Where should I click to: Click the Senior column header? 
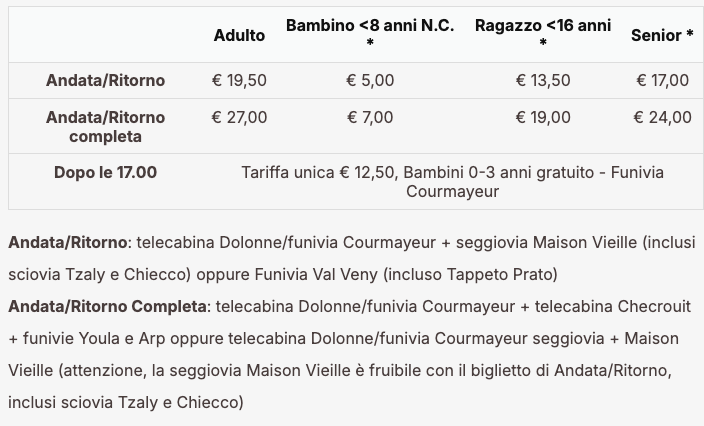pos(662,35)
